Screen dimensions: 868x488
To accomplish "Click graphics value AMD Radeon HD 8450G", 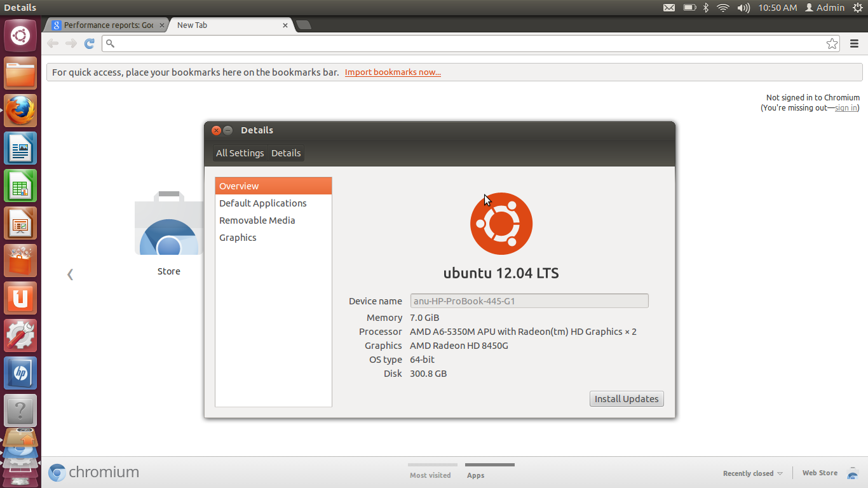I will 459,346.
